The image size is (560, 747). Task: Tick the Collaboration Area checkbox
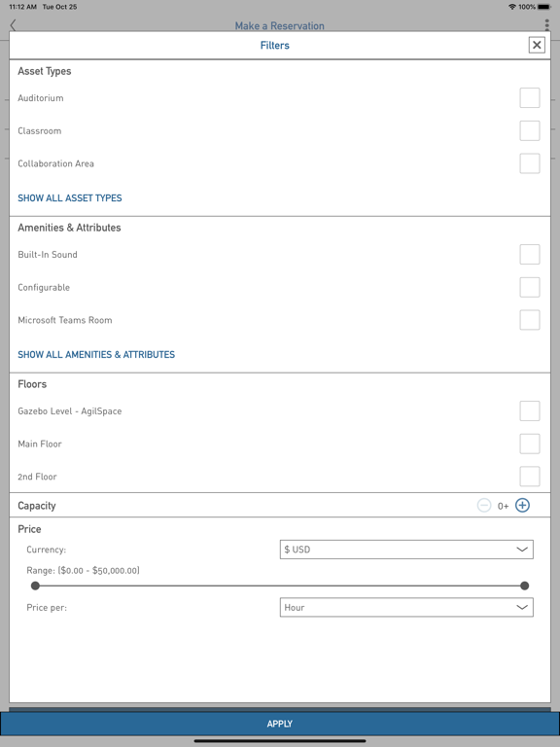tap(530, 163)
